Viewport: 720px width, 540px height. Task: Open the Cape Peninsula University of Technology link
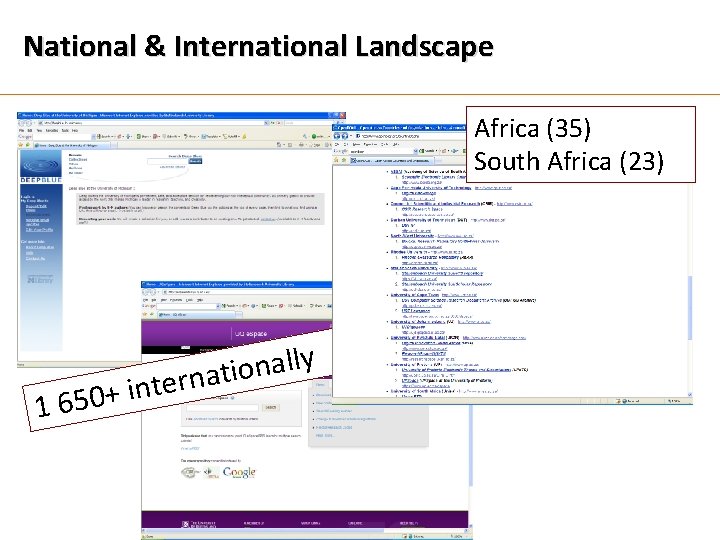(431, 188)
